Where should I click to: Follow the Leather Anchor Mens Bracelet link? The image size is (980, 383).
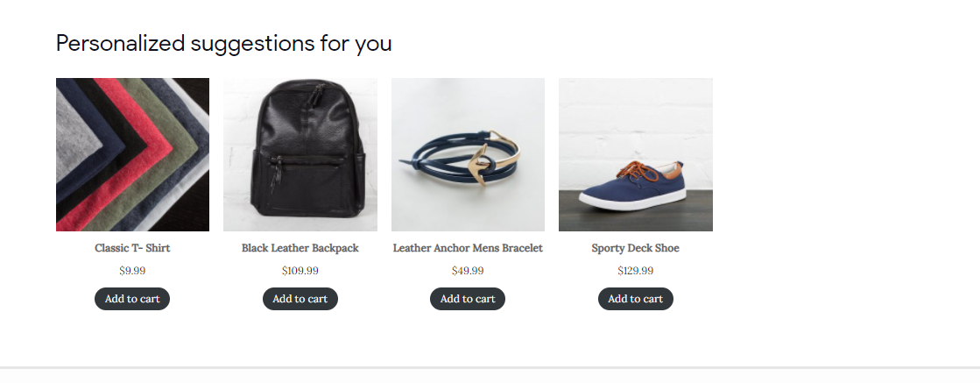[x=468, y=248]
